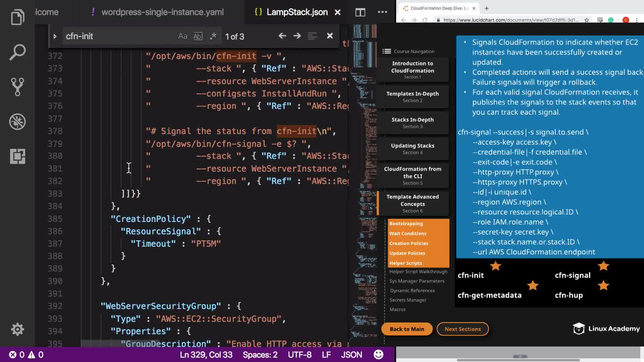The image size is (644, 362).
Task: Toggle Match Whole Word option
Action: (198, 36)
